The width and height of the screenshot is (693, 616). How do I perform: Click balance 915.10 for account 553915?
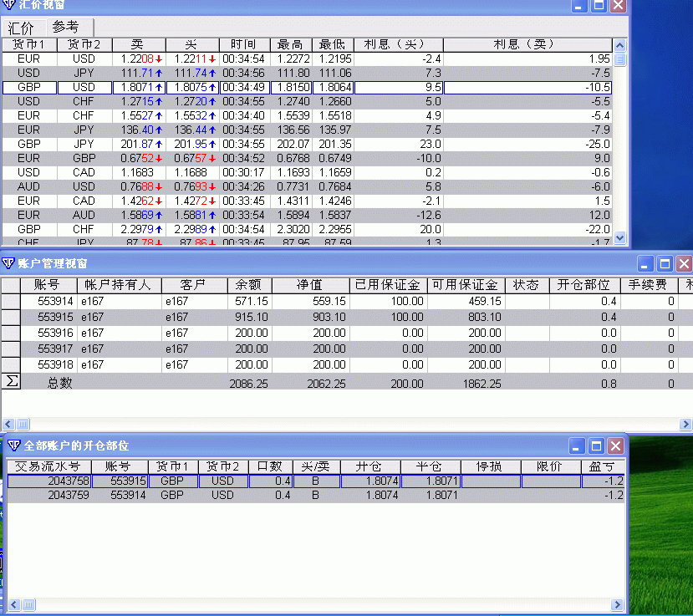(x=250, y=317)
